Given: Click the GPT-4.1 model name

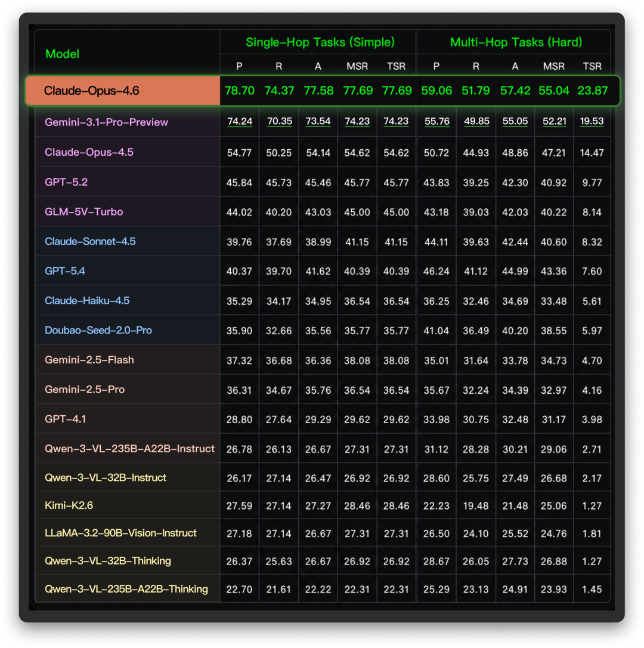Looking at the screenshot, I should tap(65, 419).
